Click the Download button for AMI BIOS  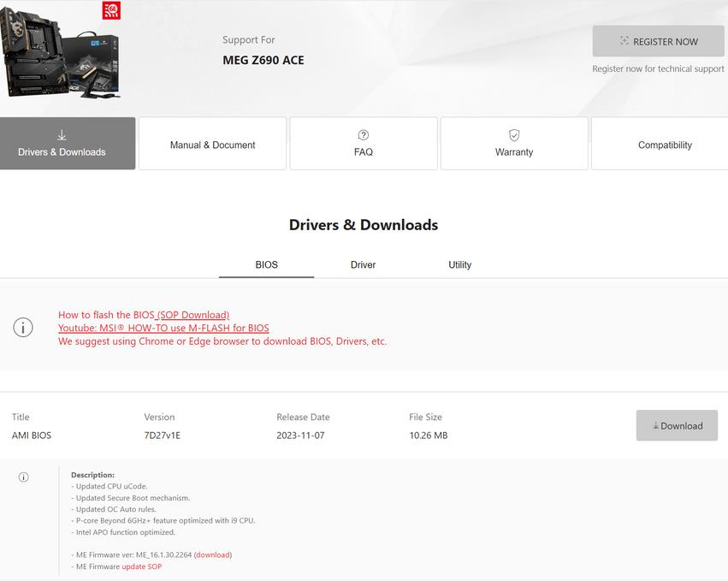point(677,425)
